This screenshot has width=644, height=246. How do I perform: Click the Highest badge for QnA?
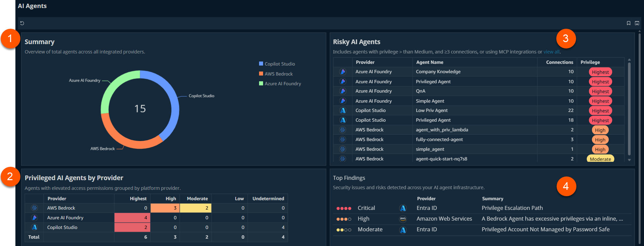[600, 91]
